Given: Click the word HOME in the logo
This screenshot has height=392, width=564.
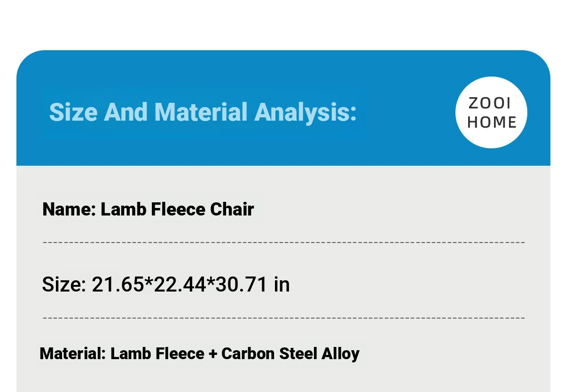Looking at the screenshot, I should point(492,122).
